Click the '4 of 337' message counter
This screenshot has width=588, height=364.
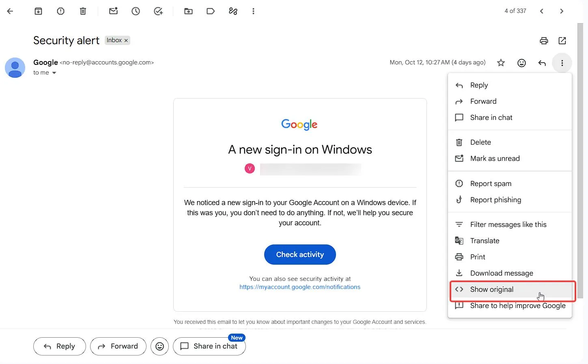click(x=515, y=11)
